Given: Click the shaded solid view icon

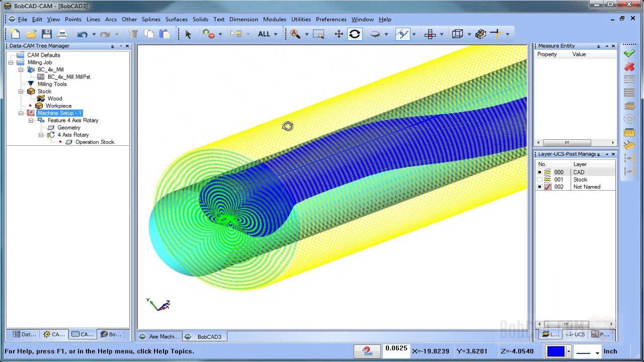Looking at the screenshot, I should click(480, 34).
